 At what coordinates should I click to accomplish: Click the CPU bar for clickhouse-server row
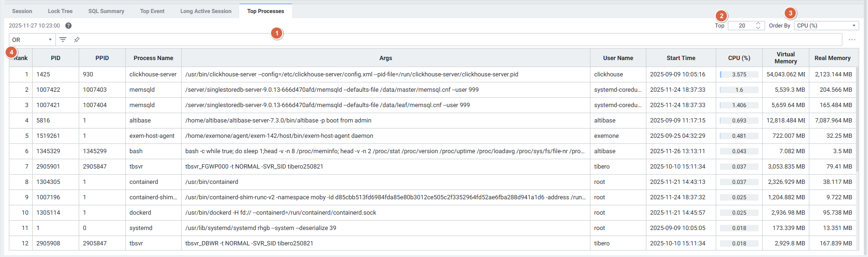[x=739, y=74]
